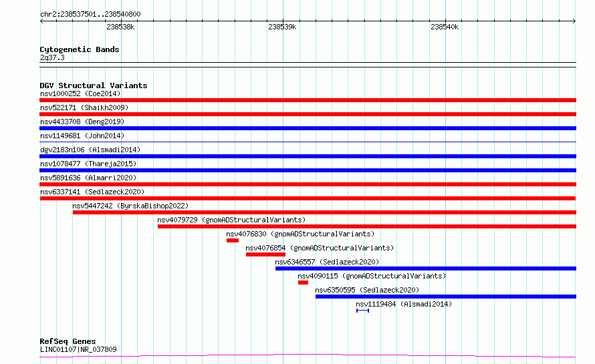
Task: Click the nsv1078477 (Thareja2015) label
Action: pos(88,164)
